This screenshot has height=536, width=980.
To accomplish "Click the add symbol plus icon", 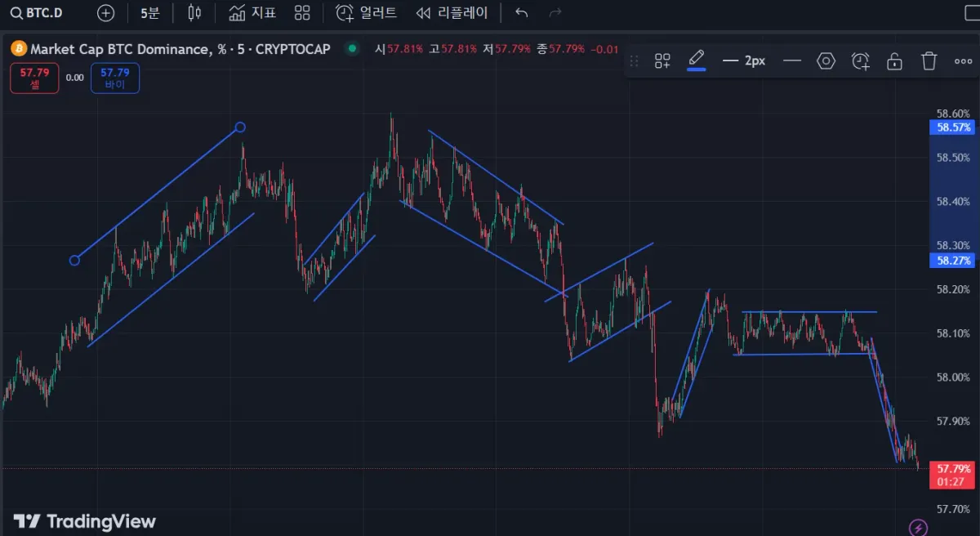I will click(105, 13).
